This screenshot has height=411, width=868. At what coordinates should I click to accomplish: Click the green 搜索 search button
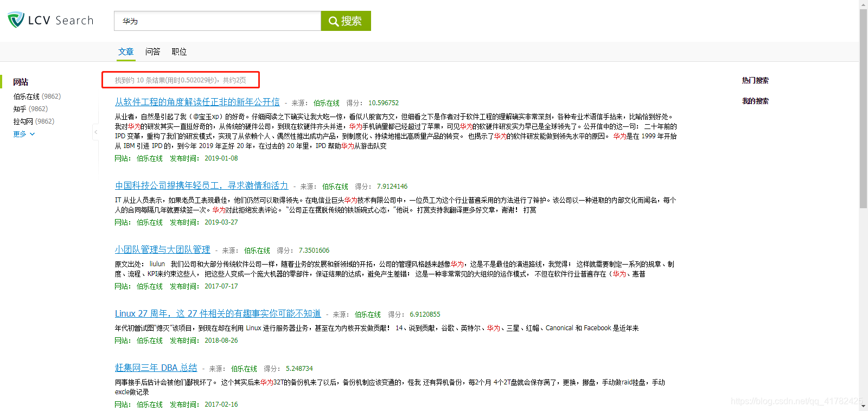[346, 21]
